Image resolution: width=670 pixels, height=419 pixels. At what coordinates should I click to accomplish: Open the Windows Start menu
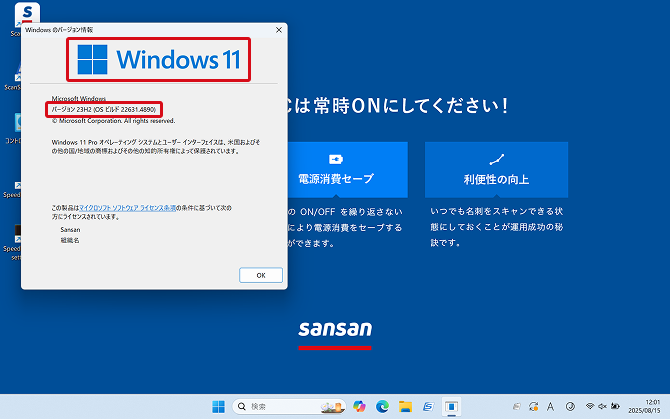(x=218, y=407)
